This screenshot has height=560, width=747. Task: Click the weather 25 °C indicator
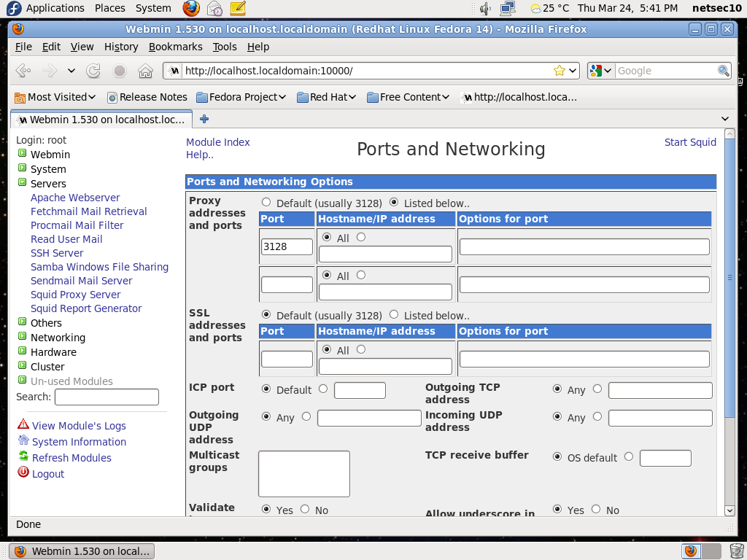click(x=550, y=8)
